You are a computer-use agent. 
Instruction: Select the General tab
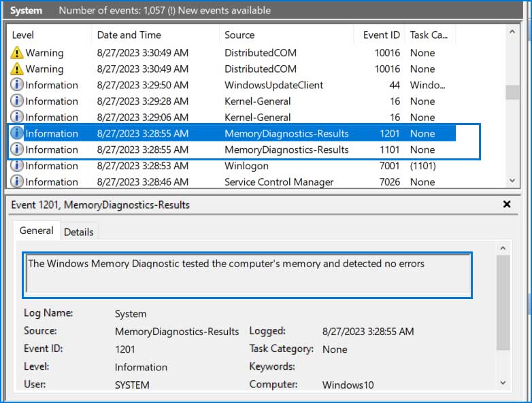pos(36,230)
